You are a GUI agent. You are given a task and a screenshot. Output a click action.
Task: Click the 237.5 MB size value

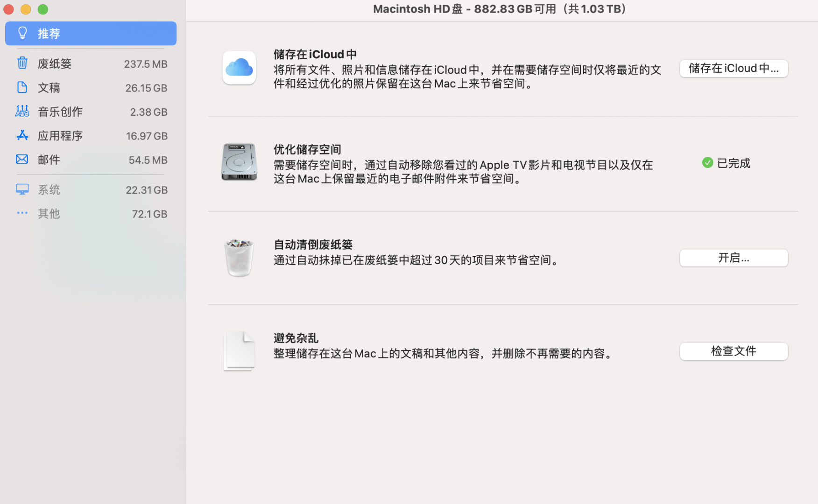(146, 64)
